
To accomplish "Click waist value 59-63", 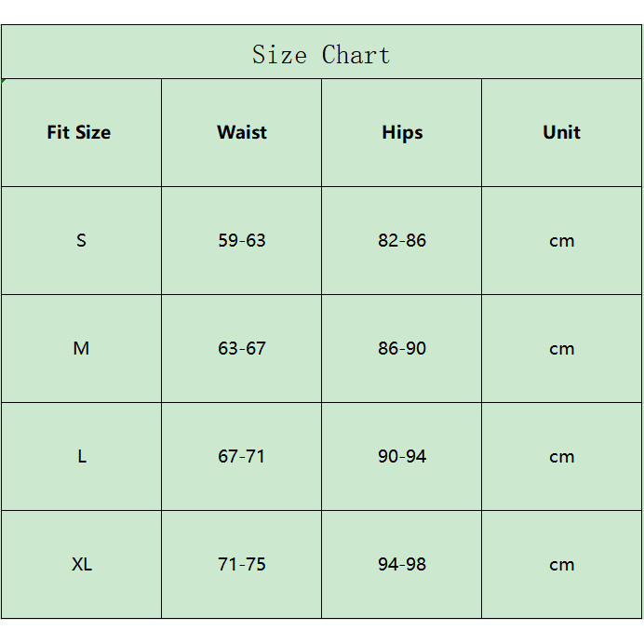I will pyautogui.click(x=242, y=240).
